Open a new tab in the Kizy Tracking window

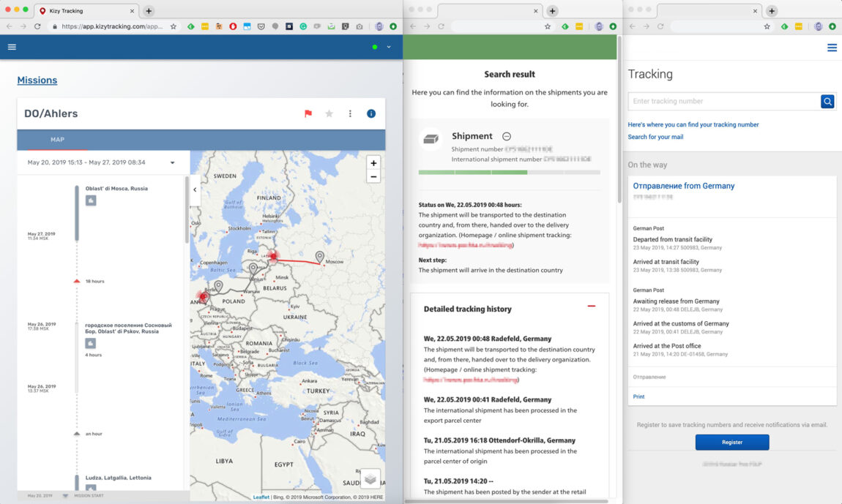(149, 11)
